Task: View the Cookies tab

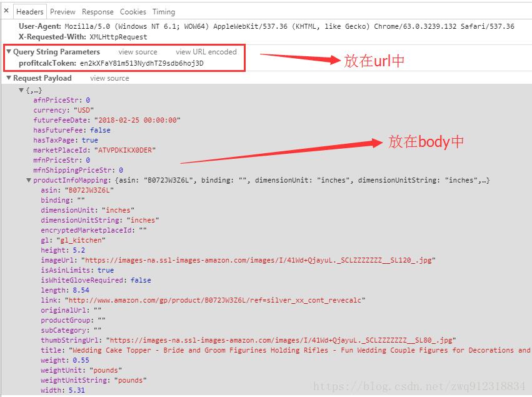Action: click(133, 11)
